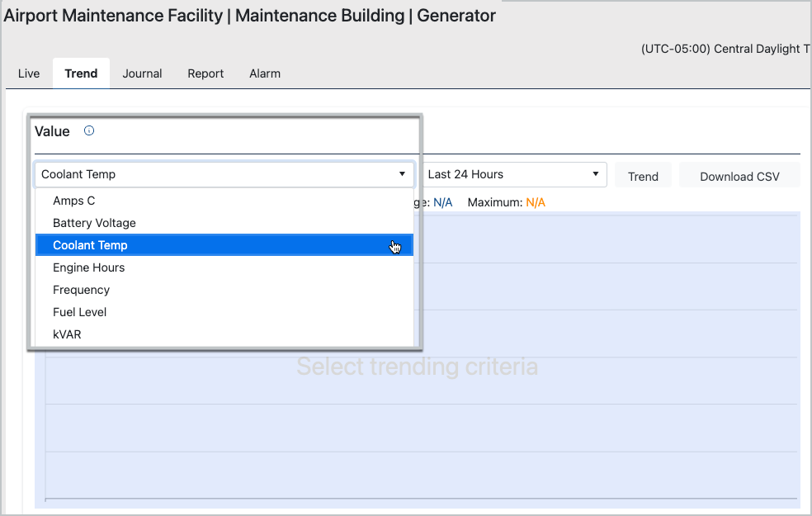Pick Engine Hours from the dropdown list
Image resolution: width=812 pixels, height=516 pixels.
(x=89, y=267)
